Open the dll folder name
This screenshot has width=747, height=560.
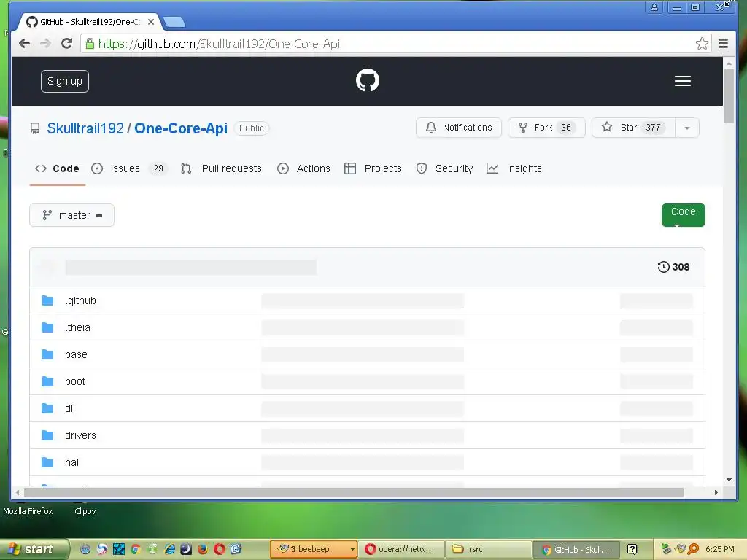pos(70,408)
